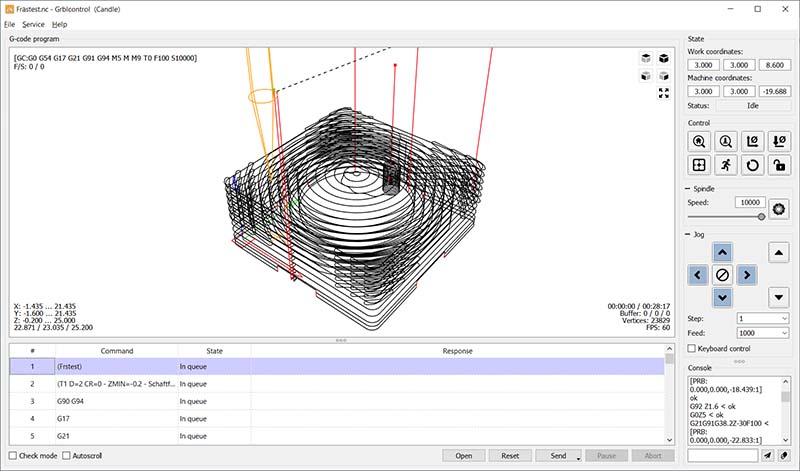Open the Feed rate dropdown
The image size is (800, 471).
(x=785, y=333)
